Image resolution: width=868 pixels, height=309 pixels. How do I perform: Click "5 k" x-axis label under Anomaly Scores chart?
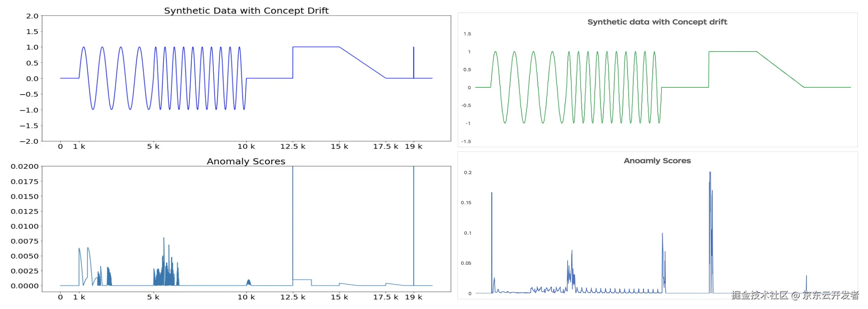coord(153,297)
